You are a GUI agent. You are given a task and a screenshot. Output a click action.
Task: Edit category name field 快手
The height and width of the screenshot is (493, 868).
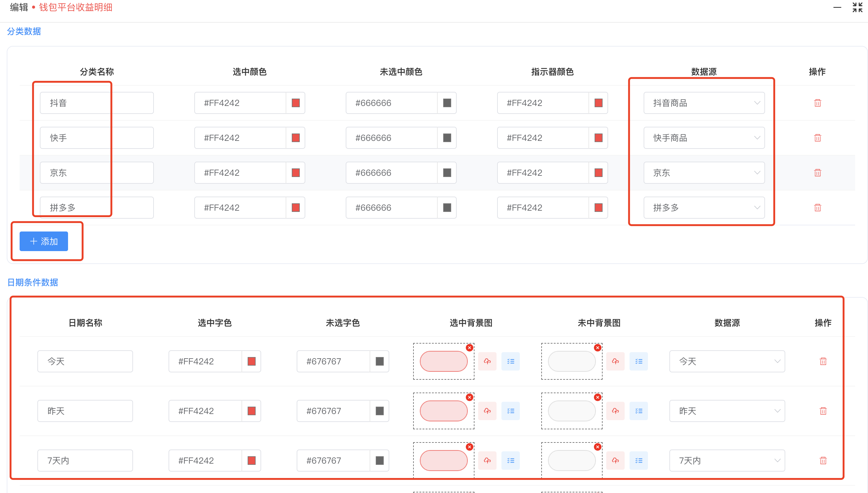(x=97, y=138)
